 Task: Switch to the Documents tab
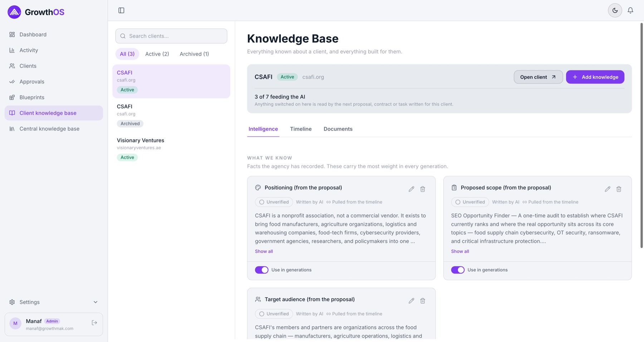pos(338,129)
